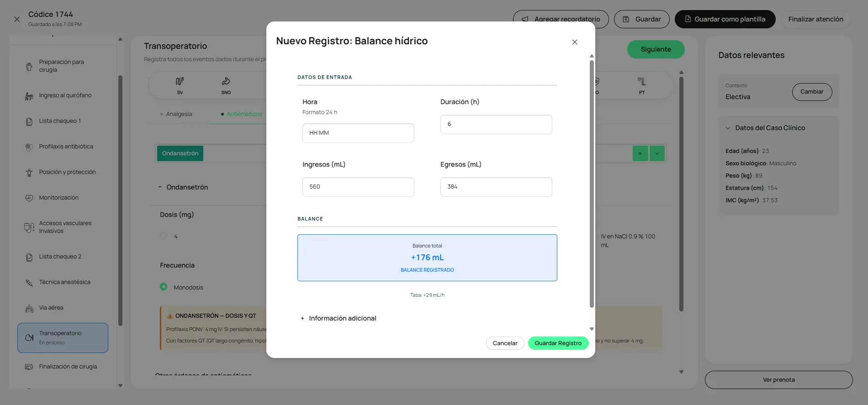The height and width of the screenshot is (405, 868).
Task: Click the megaphone icon in Agregar recordatorio
Action: pyautogui.click(x=525, y=19)
